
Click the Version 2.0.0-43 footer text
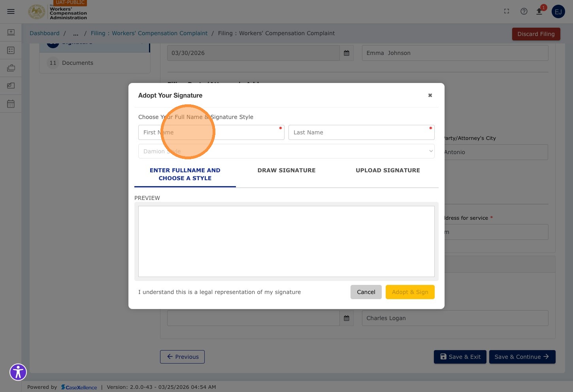point(161,387)
